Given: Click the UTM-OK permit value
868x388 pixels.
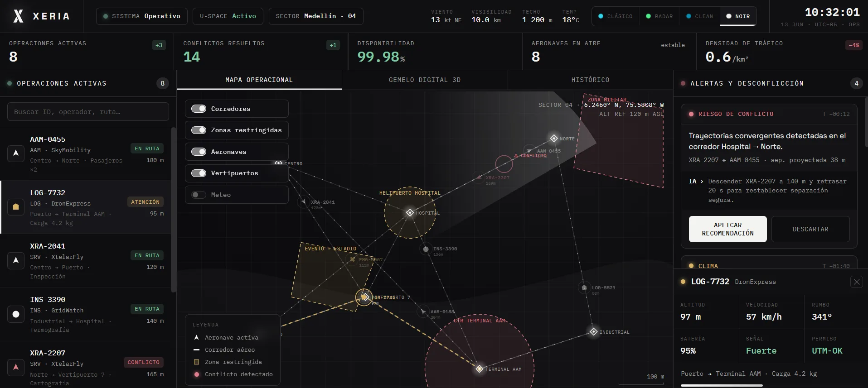Looking at the screenshot, I should [x=827, y=350].
